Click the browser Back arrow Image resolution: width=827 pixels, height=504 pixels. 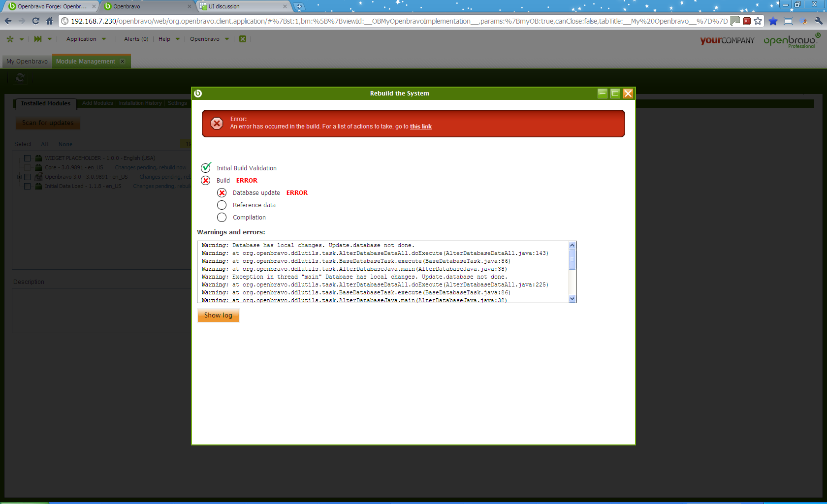coord(8,21)
